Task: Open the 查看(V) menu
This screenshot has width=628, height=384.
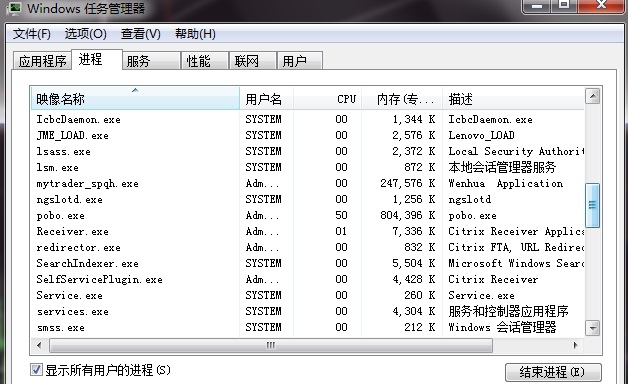Action: [141, 34]
